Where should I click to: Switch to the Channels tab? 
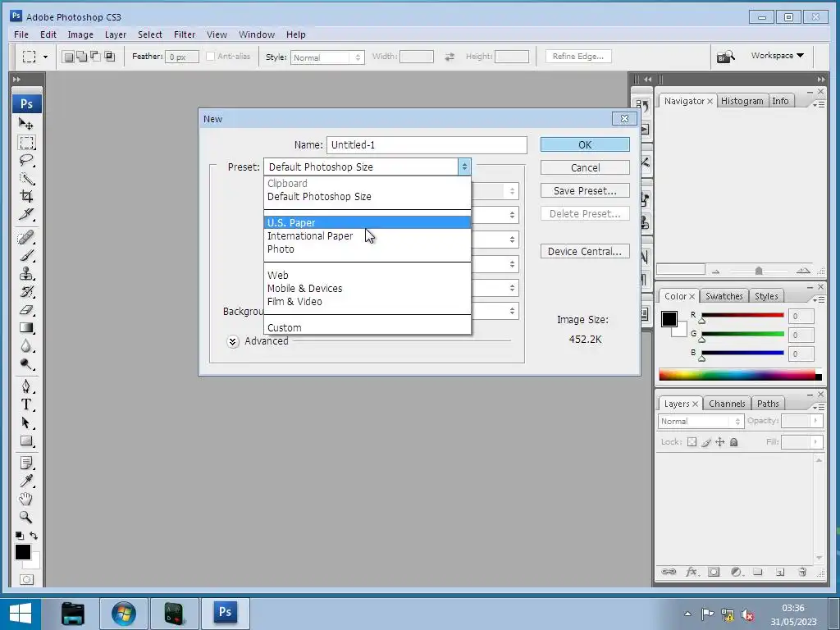[727, 404]
